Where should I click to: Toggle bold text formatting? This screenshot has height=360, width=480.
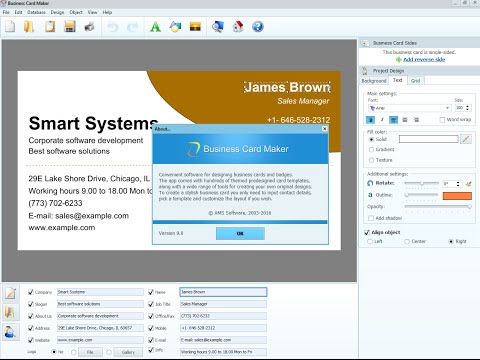[x=370, y=120]
